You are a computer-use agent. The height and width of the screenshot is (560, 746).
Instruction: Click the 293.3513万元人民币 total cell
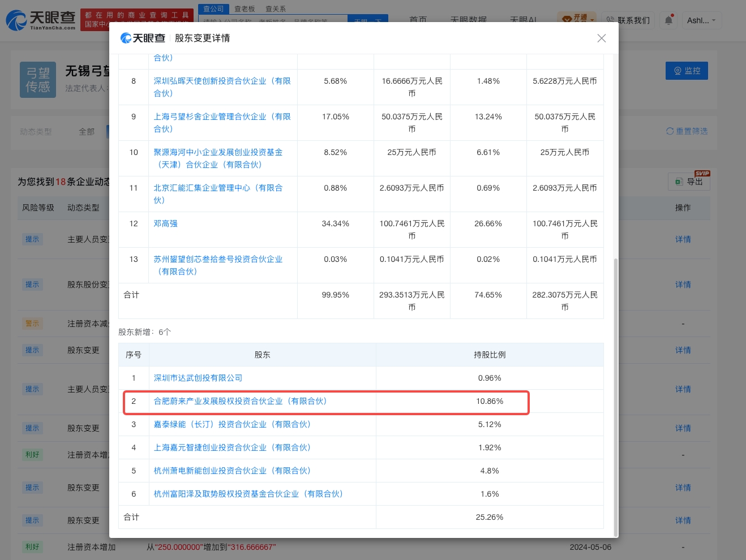[412, 301]
